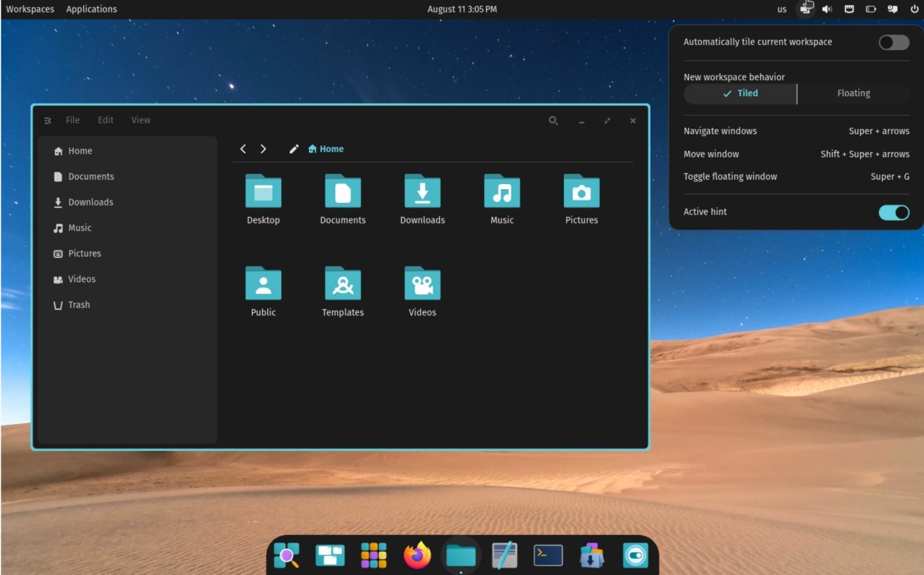Launch the terminal from the dock
This screenshot has height=575, width=924.
point(547,555)
